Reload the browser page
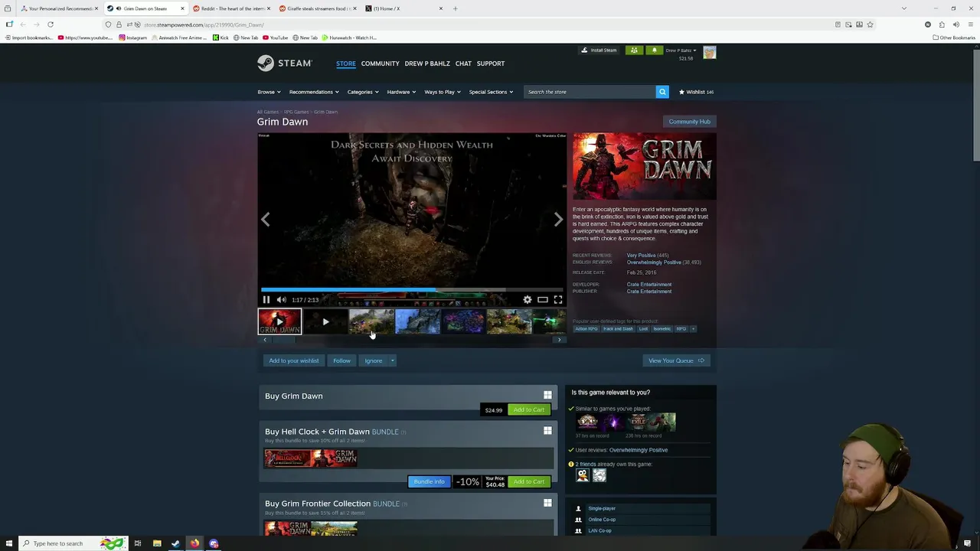This screenshot has width=980, height=551. pyautogui.click(x=51, y=24)
